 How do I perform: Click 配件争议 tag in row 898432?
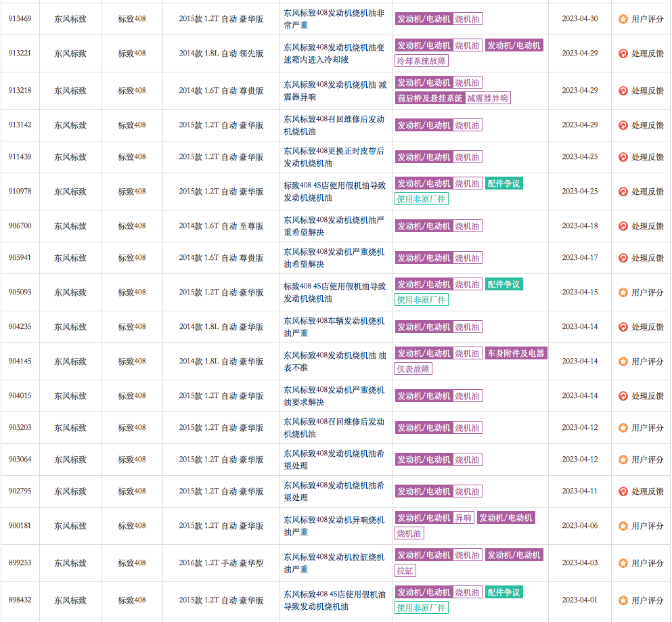[503, 592]
